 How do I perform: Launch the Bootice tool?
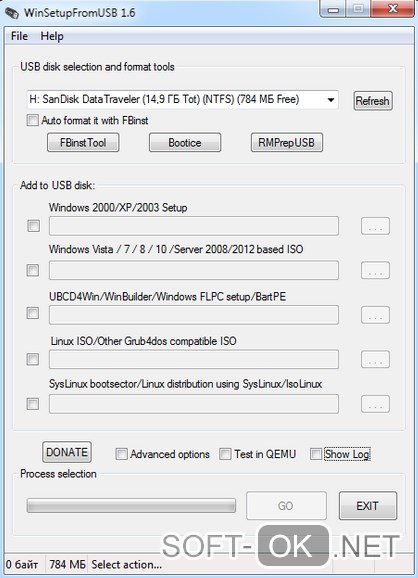pyautogui.click(x=185, y=143)
